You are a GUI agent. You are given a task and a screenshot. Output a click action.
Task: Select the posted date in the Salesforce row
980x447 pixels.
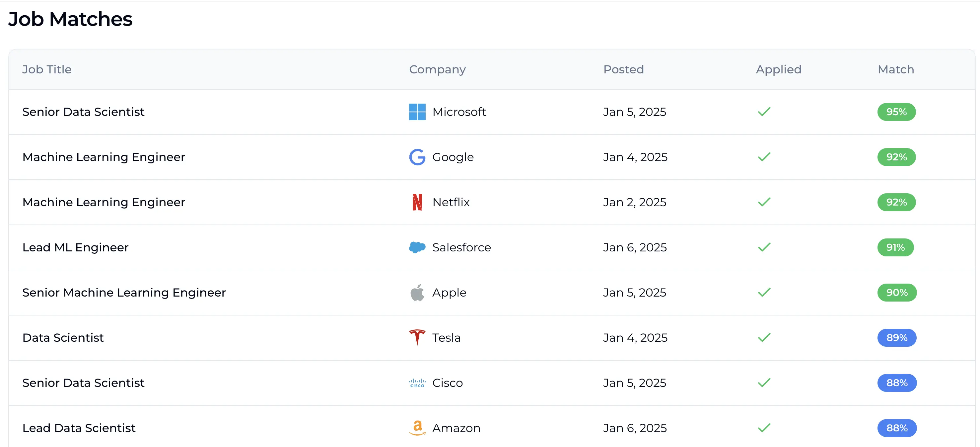pyautogui.click(x=635, y=247)
